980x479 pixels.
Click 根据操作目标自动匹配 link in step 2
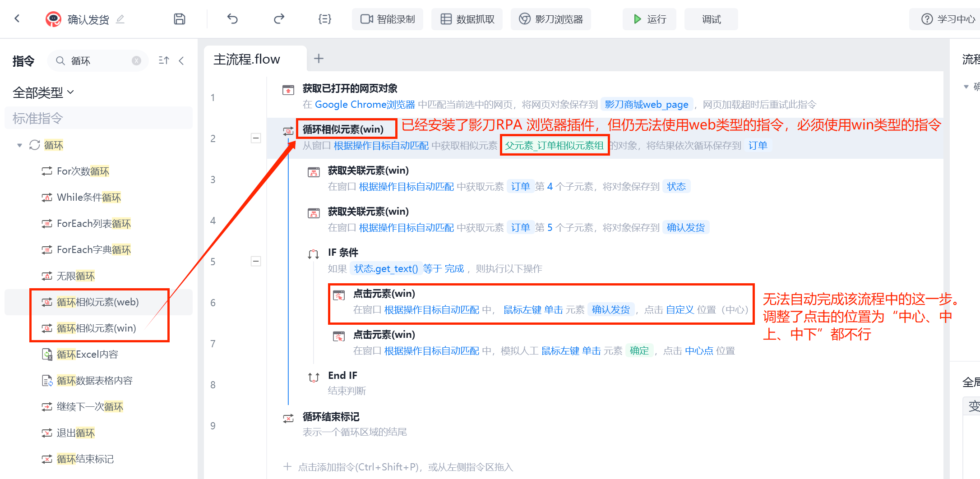(381, 146)
